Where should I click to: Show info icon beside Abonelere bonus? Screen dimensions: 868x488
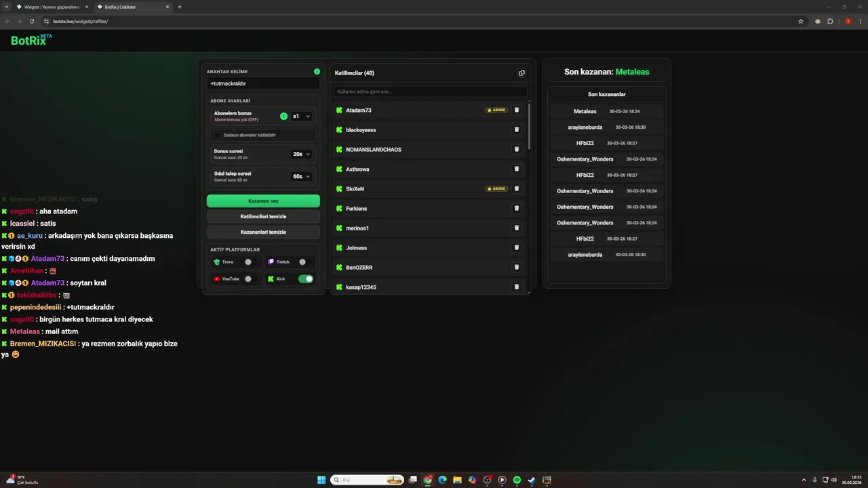pyautogui.click(x=283, y=116)
